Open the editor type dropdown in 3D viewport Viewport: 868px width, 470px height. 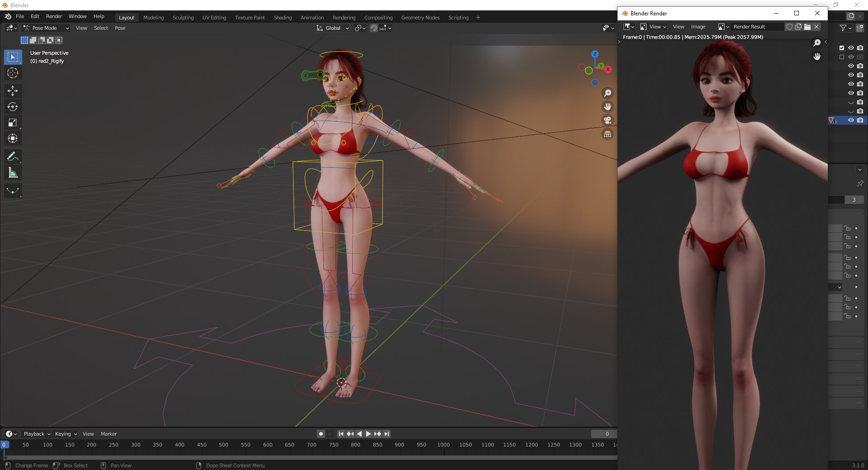[12, 28]
